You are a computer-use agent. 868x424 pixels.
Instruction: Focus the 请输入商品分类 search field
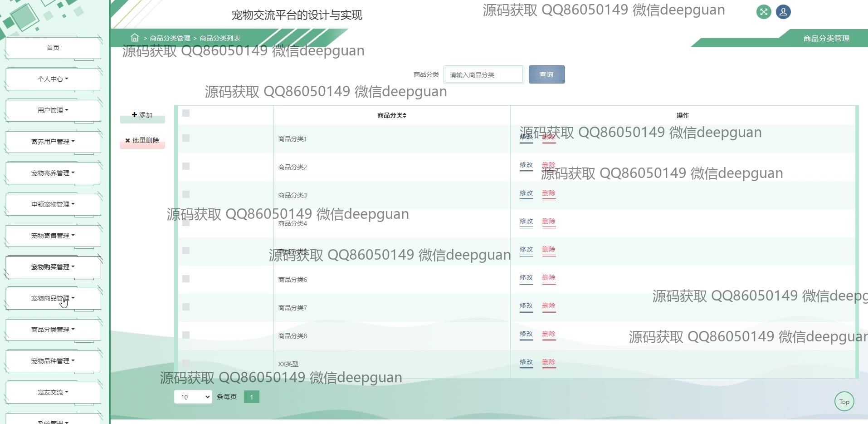[483, 75]
